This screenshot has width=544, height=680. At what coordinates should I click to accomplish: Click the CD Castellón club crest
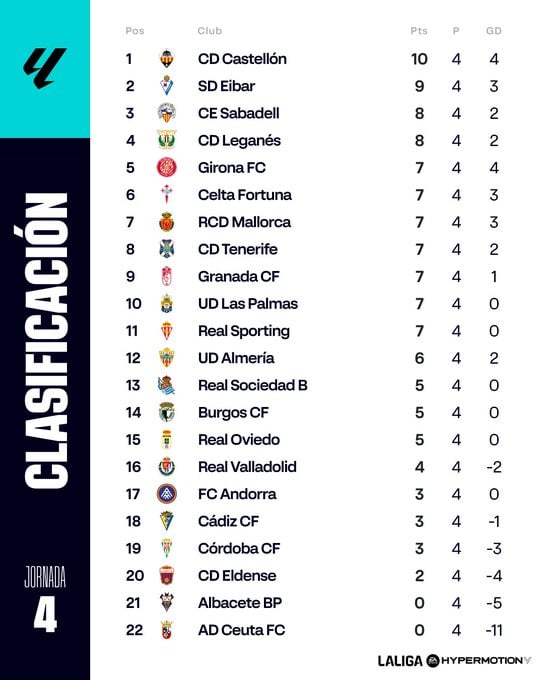point(167,59)
